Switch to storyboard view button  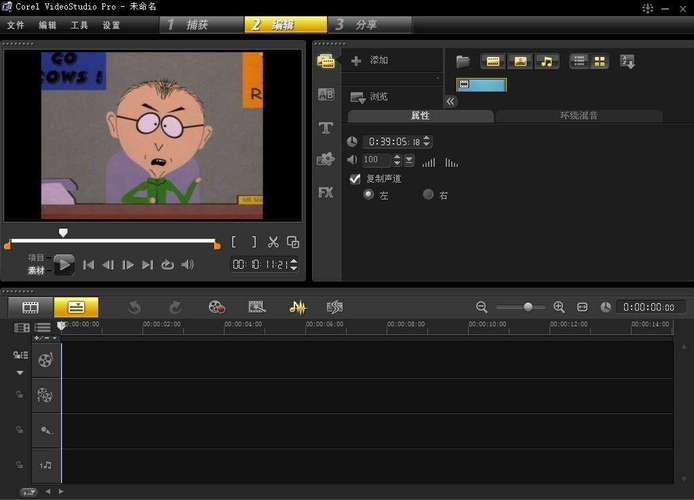(31, 308)
